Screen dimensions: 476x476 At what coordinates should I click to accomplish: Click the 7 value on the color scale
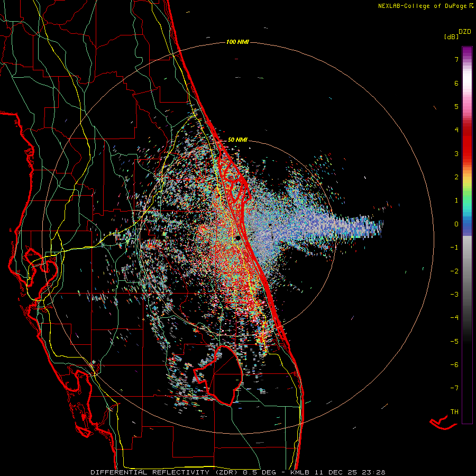456,59
